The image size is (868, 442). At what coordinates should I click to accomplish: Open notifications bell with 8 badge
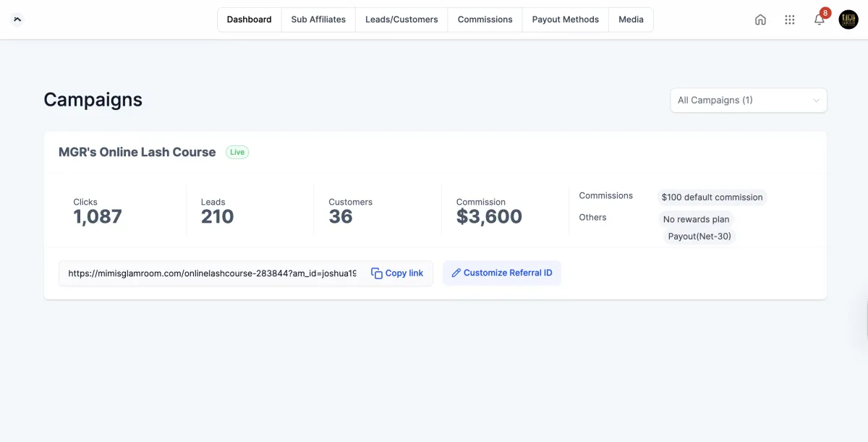(x=820, y=20)
